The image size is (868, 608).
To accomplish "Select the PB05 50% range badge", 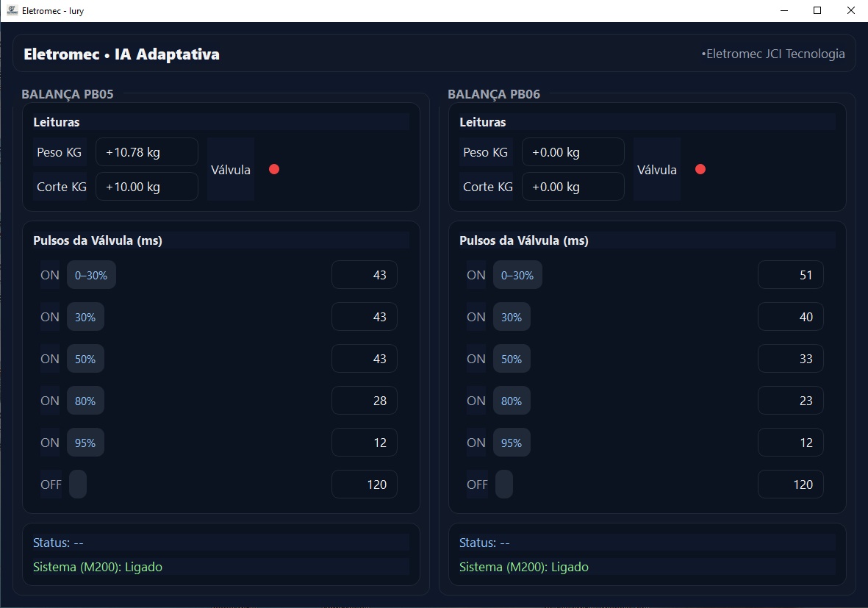I will pyautogui.click(x=85, y=359).
